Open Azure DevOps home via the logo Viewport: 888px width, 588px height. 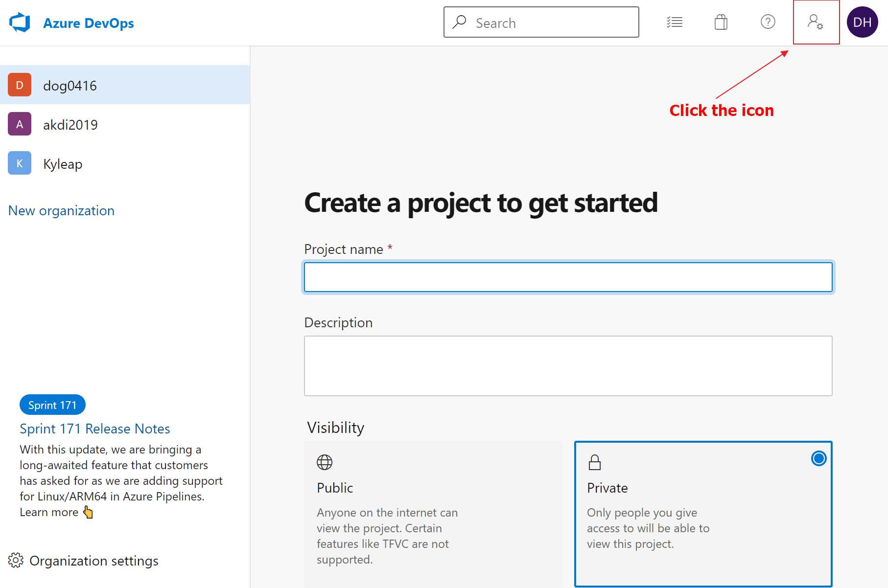tap(20, 22)
